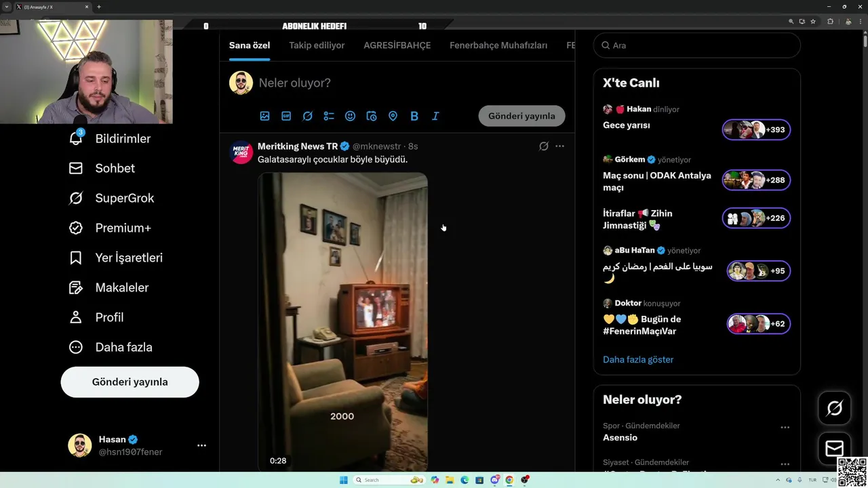The width and height of the screenshot is (868, 488).
Task: Open Yer İşaretleri bookmarks
Action: coord(116,258)
